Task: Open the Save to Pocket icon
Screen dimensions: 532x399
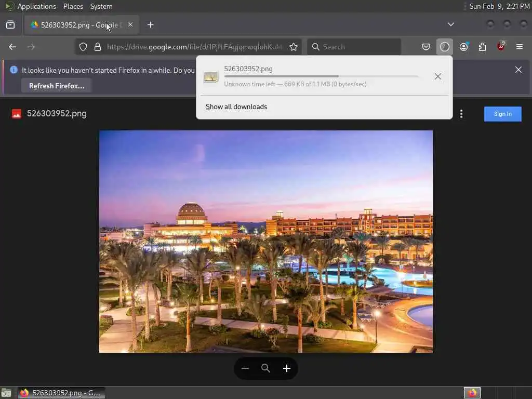Action: pos(426,47)
